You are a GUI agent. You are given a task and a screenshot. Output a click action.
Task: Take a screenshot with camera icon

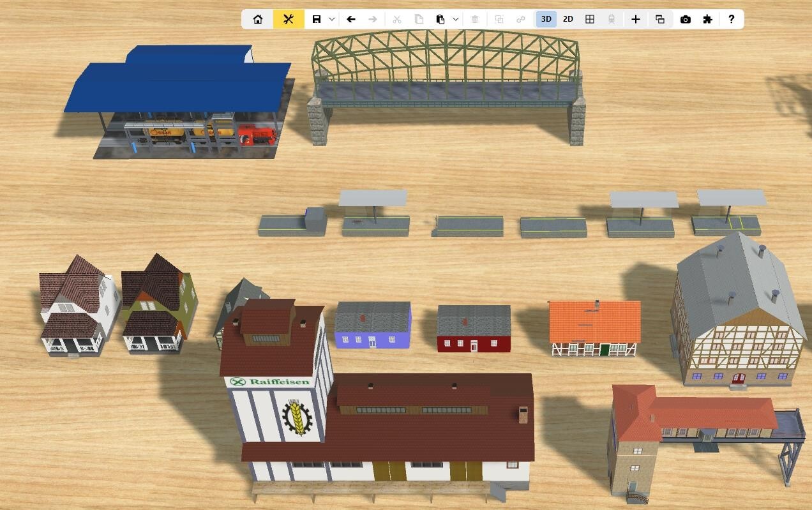click(686, 19)
